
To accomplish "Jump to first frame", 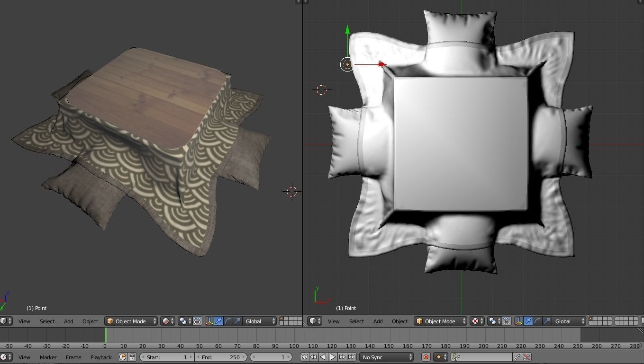I will 304,357.
